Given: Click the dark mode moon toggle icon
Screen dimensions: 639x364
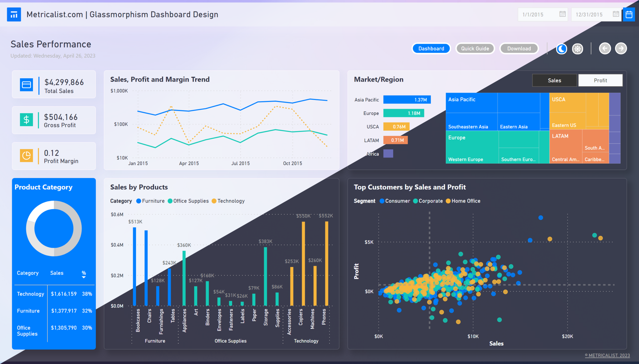Looking at the screenshot, I should point(562,48).
